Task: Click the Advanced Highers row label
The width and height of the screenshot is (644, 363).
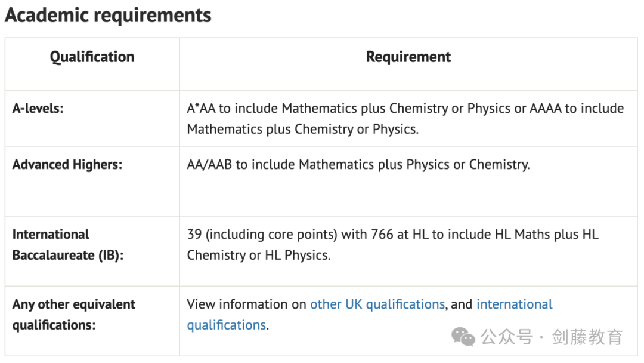Action: [x=67, y=164]
